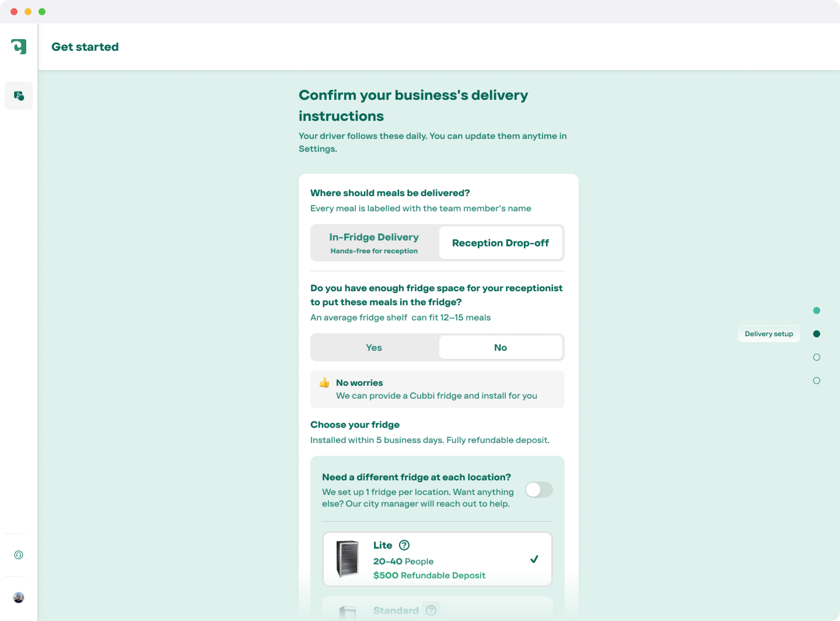840x621 pixels.
Task: Click the 'Choose your fridge' heading
Action: [x=355, y=424]
